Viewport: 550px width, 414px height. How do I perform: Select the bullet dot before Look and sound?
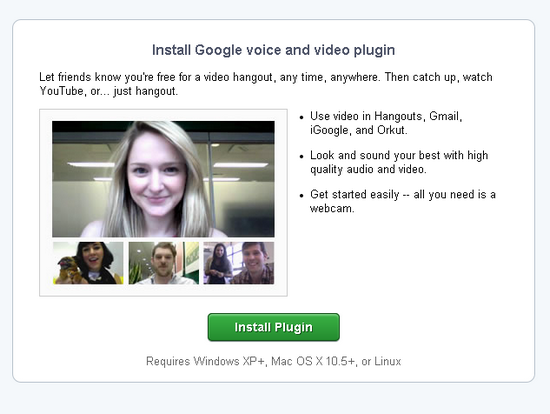pos(301,157)
